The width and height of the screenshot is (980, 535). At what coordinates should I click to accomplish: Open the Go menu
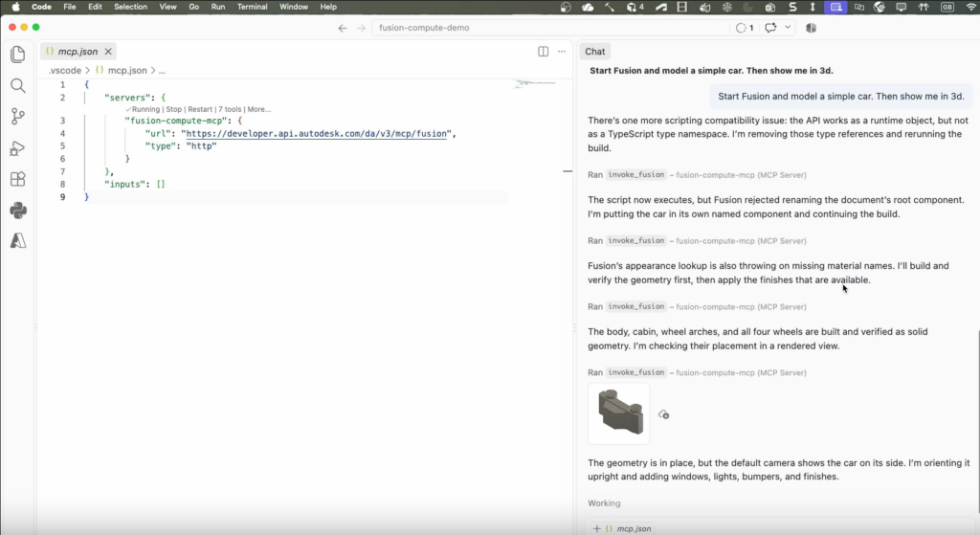pyautogui.click(x=193, y=7)
